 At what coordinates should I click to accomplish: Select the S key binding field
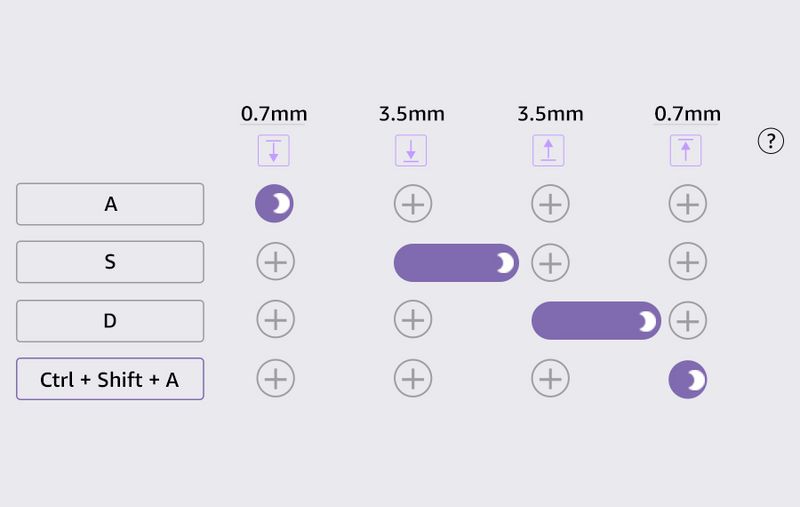[x=110, y=262]
